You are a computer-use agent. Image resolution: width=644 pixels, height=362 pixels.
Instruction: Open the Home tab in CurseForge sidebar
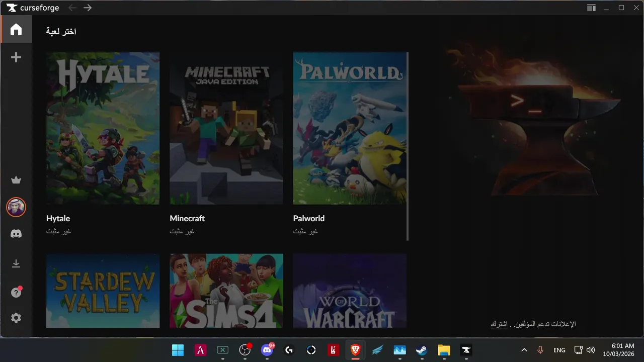point(16,29)
